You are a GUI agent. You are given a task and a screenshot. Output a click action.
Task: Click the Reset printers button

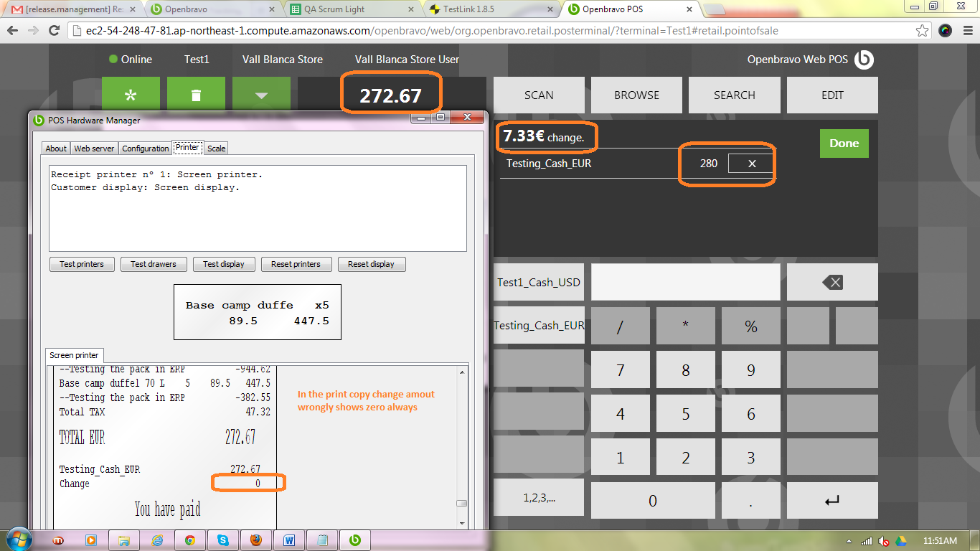[x=296, y=264]
